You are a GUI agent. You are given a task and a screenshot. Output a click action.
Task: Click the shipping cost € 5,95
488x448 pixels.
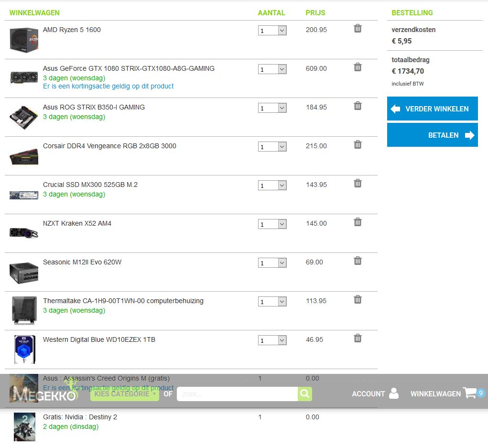(x=401, y=41)
